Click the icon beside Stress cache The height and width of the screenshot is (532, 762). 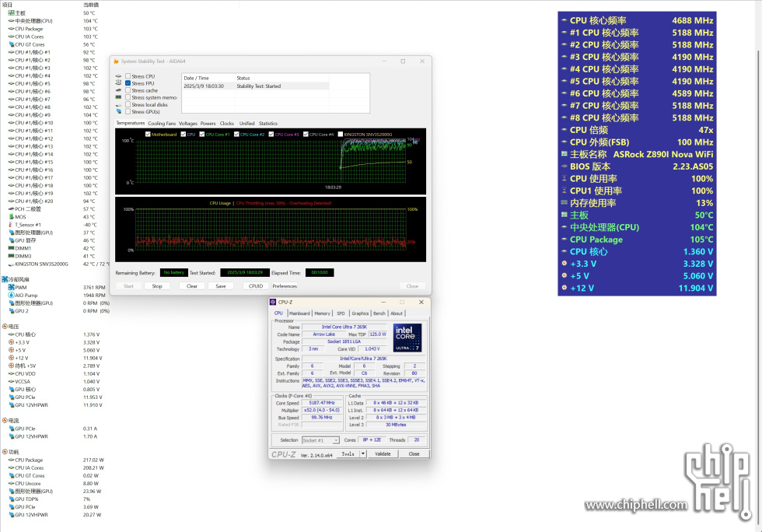click(118, 90)
